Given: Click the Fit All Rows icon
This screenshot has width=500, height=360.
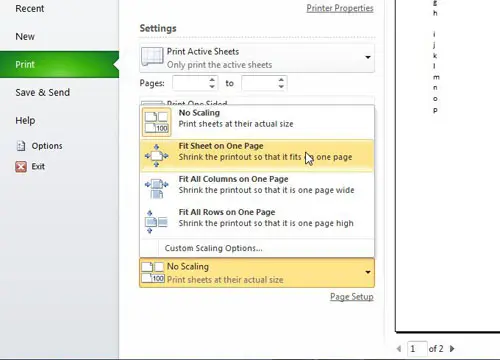Looking at the screenshot, I should (156, 221).
